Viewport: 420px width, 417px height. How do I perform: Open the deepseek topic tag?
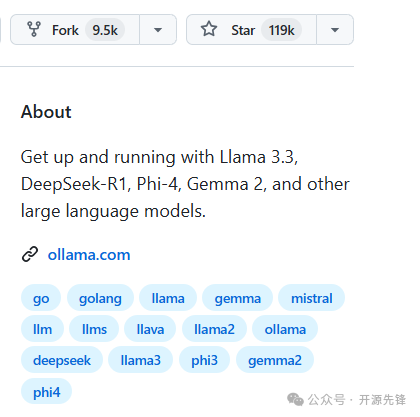tap(62, 360)
